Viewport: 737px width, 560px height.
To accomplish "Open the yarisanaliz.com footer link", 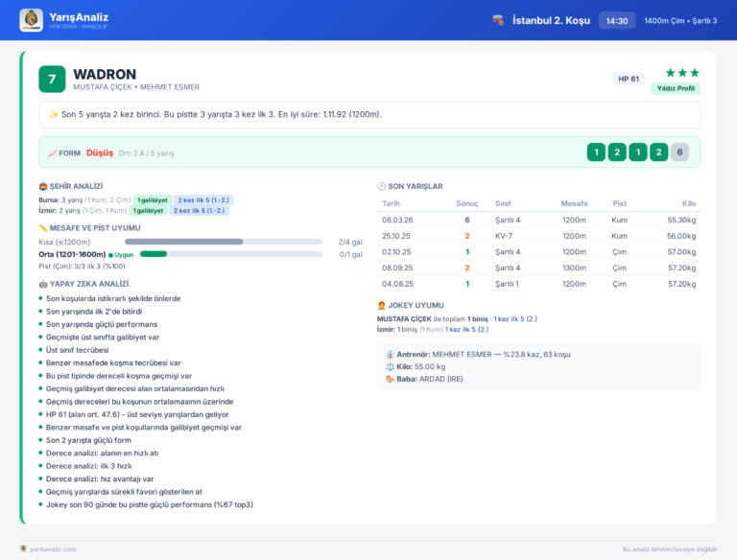I will pyautogui.click(x=53, y=549).
